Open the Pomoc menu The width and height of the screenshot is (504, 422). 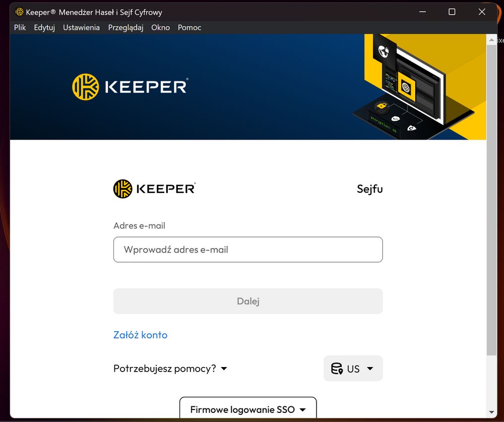tap(190, 28)
